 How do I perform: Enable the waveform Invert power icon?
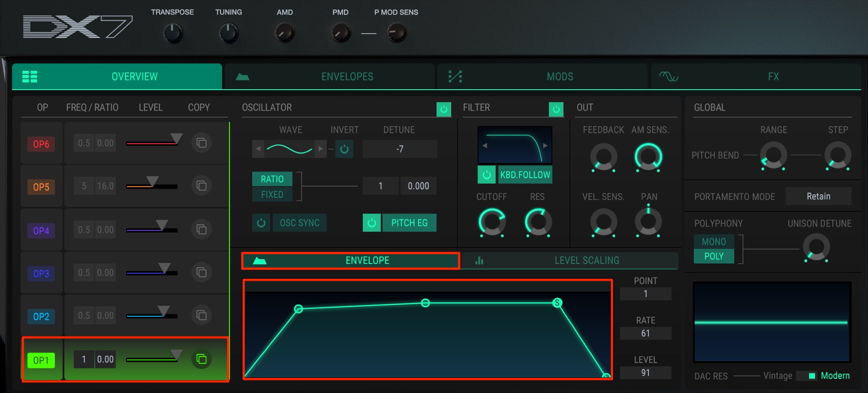coord(344,149)
